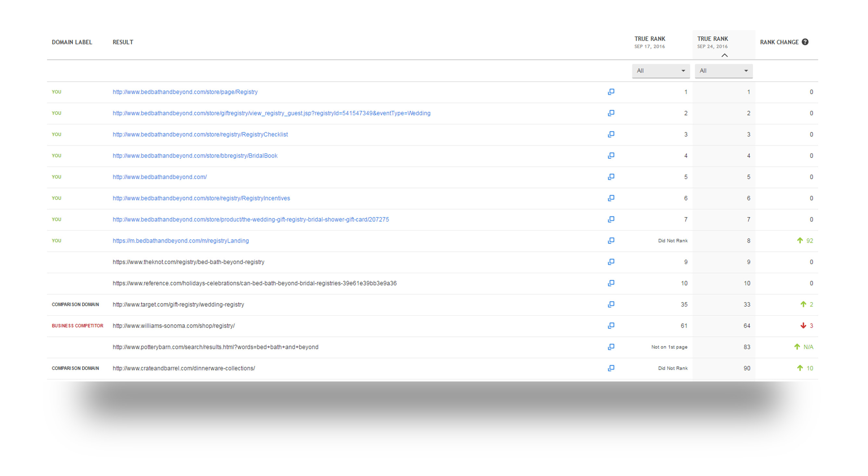Click 'Did Not Rank' in registryLanding row
The width and height of the screenshot is (868, 476).
click(x=672, y=241)
